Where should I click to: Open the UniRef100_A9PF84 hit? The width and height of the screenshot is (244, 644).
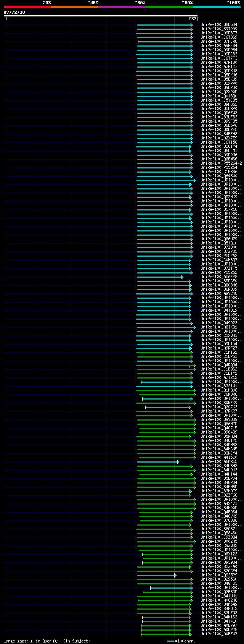pos(219,45)
